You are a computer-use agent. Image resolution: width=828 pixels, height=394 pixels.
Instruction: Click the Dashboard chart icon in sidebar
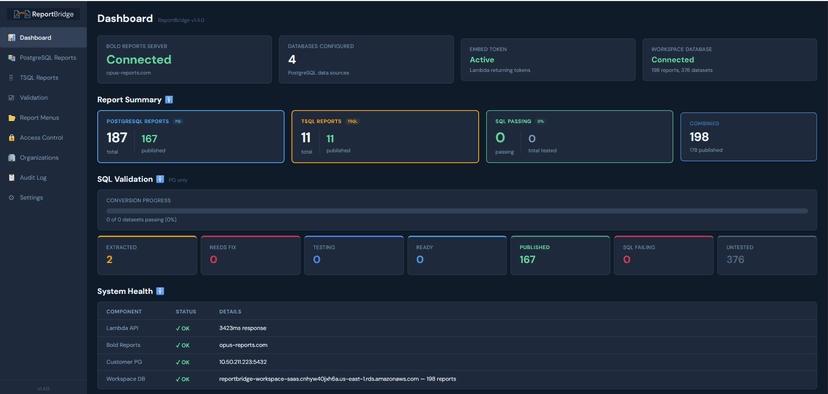click(11, 37)
